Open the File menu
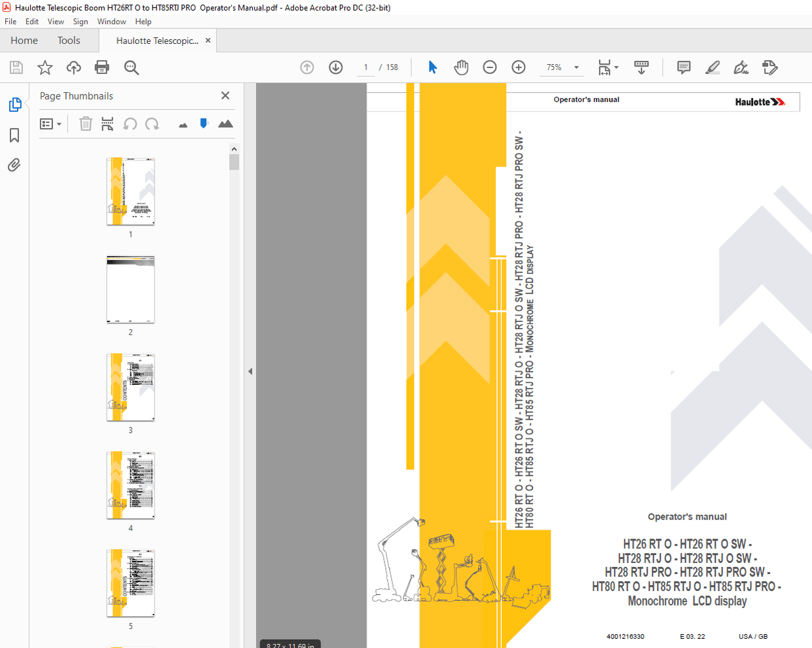The height and width of the screenshot is (648, 812). point(10,21)
